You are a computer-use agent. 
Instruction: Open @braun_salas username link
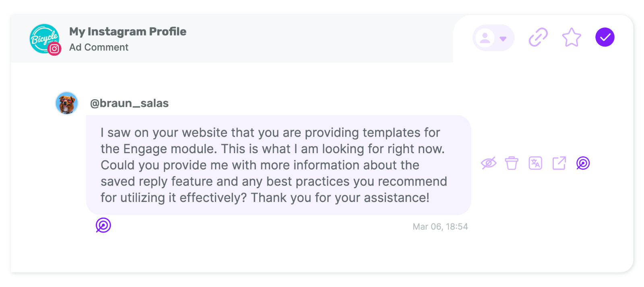[x=129, y=103]
